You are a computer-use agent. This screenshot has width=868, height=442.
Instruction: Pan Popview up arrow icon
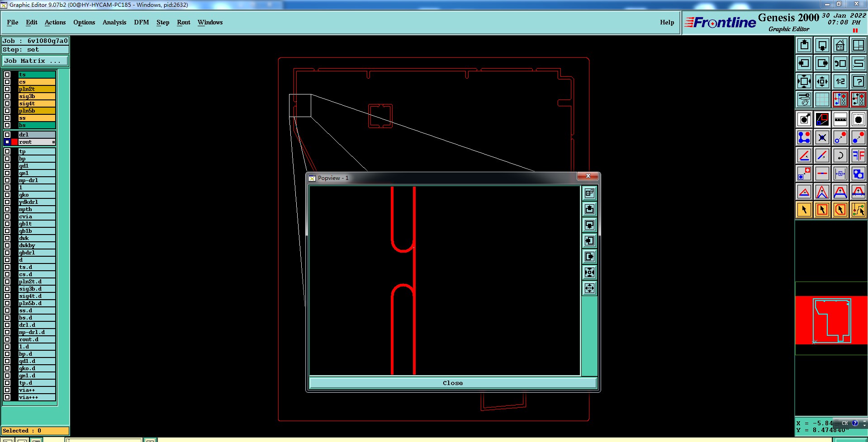pos(589,209)
